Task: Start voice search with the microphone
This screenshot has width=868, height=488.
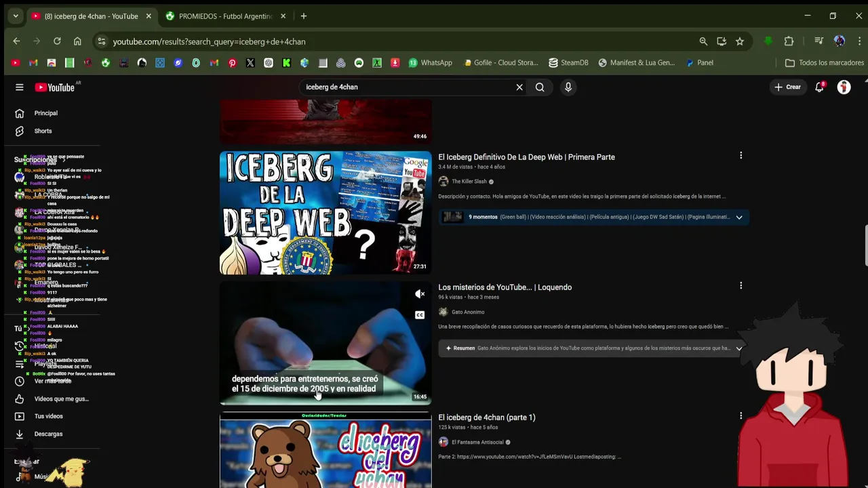Action: 568,87
